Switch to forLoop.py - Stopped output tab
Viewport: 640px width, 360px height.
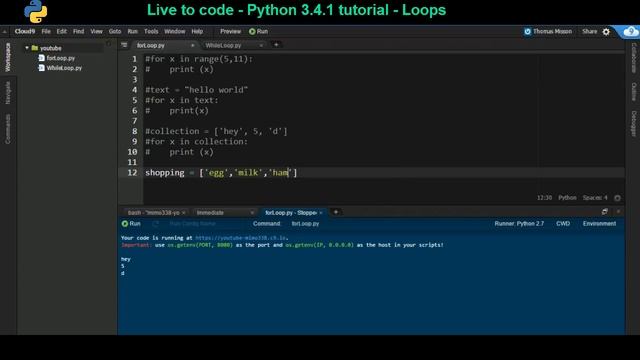(x=291, y=213)
